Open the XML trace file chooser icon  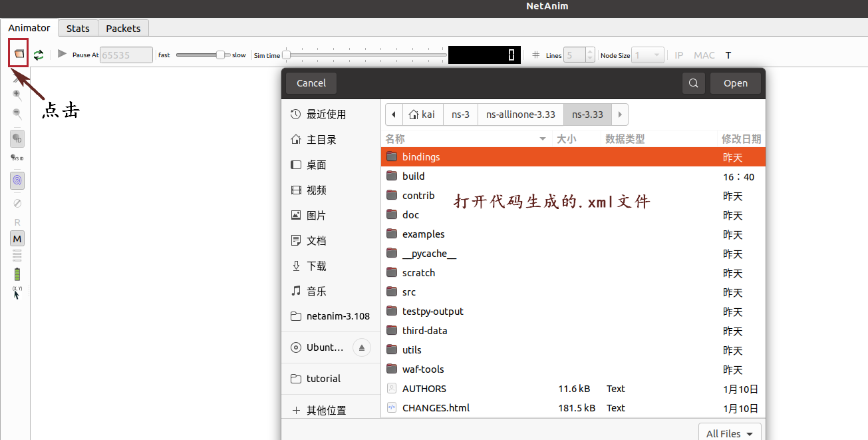17,55
